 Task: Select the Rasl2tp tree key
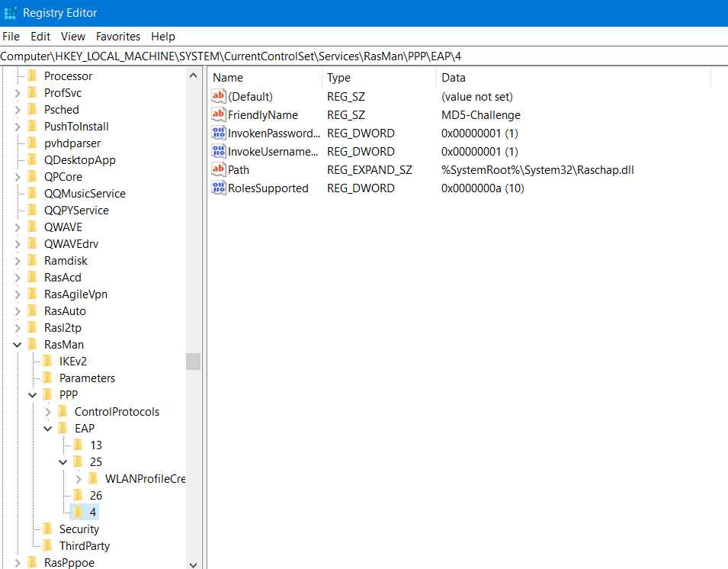(63, 327)
